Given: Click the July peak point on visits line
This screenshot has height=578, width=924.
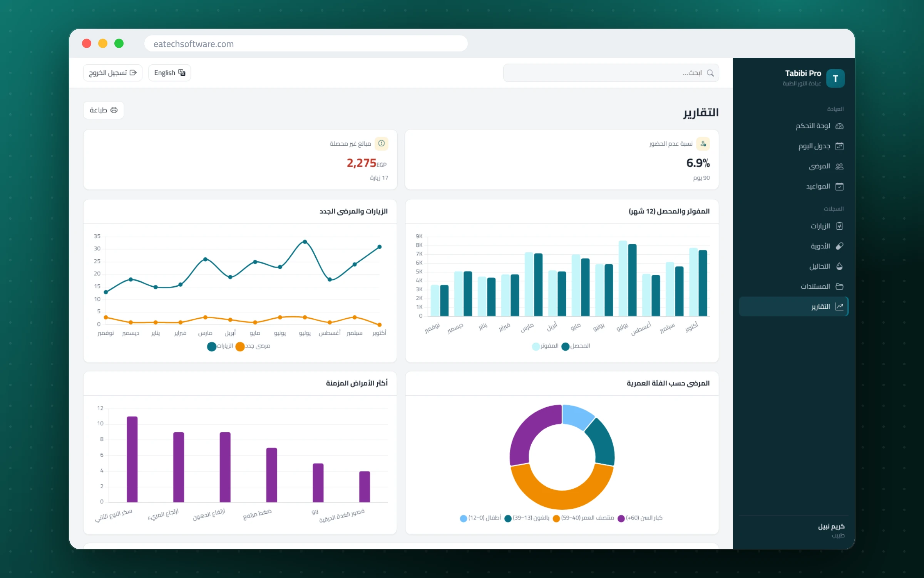Looking at the screenshot, I should [305, 242].
